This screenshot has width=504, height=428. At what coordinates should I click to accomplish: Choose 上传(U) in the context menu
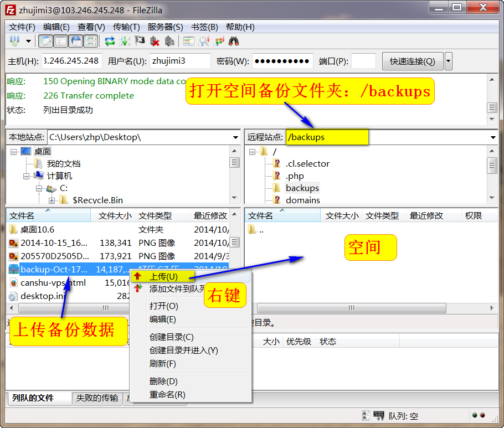click(191, 276)
